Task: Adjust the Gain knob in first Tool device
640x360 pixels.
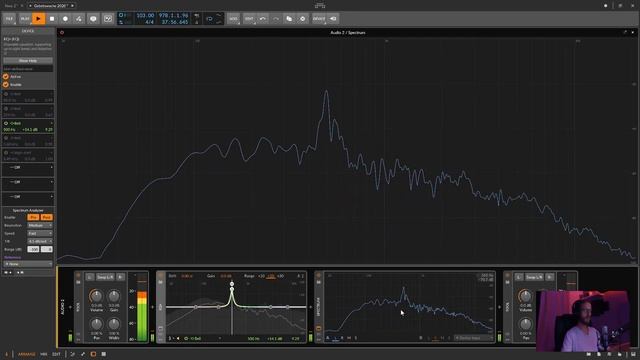Action: pos(114,296)
